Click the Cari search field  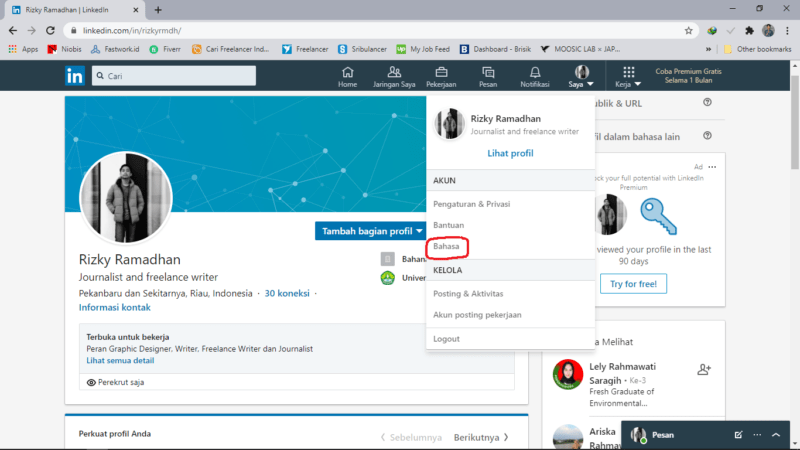pos(174,76)
